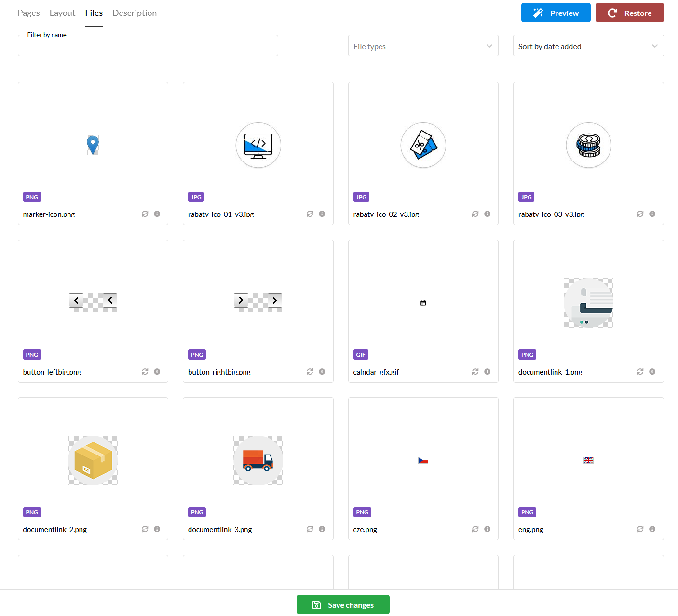Open the Sort by date added dropdown
The width and height of the screenshot is (678, 616).
588,46
